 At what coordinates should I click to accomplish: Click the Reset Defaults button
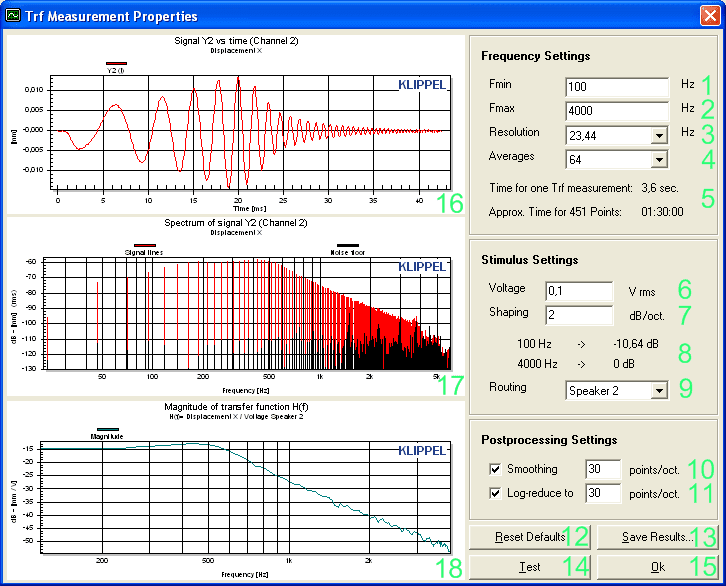(530, 537)
